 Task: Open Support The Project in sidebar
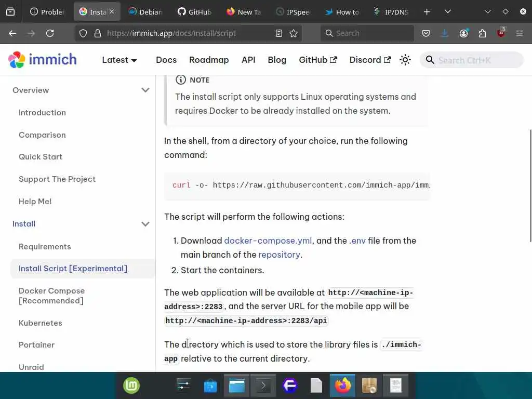(57, 179)
